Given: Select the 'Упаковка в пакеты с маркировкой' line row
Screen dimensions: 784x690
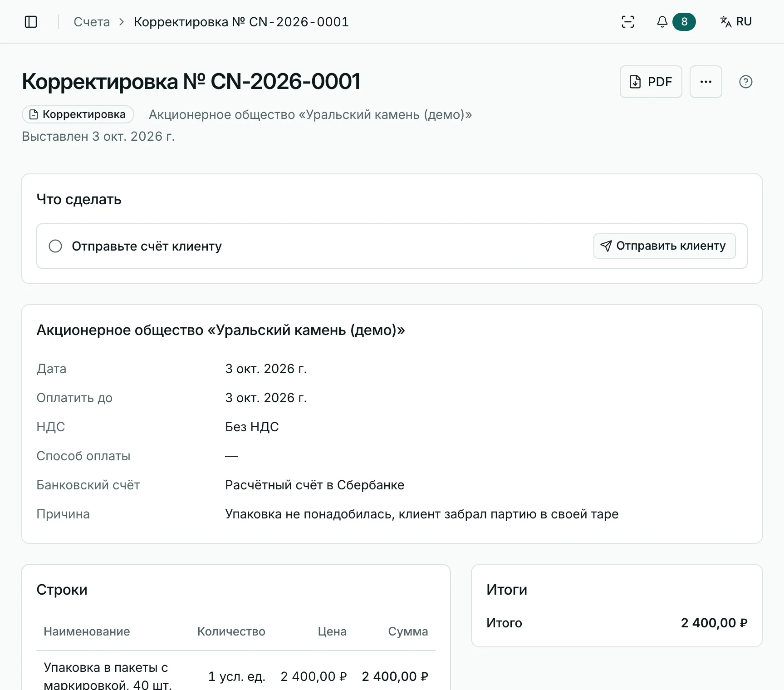Looking at the screenshot, I should pyautogui.click(x=236, y=676).
